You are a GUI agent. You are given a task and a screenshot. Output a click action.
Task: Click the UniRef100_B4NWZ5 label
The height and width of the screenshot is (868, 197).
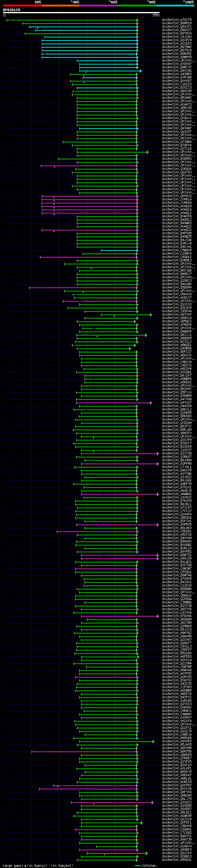point(177,236)
